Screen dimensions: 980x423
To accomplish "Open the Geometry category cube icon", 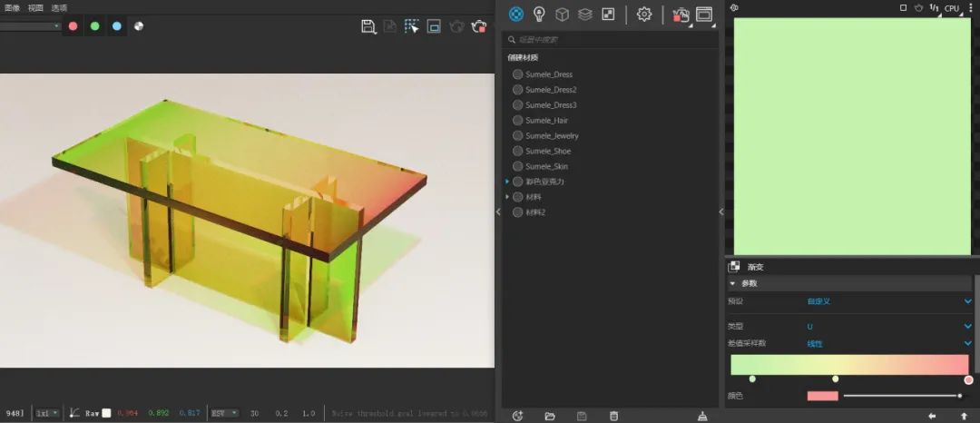I will point(563,15).
